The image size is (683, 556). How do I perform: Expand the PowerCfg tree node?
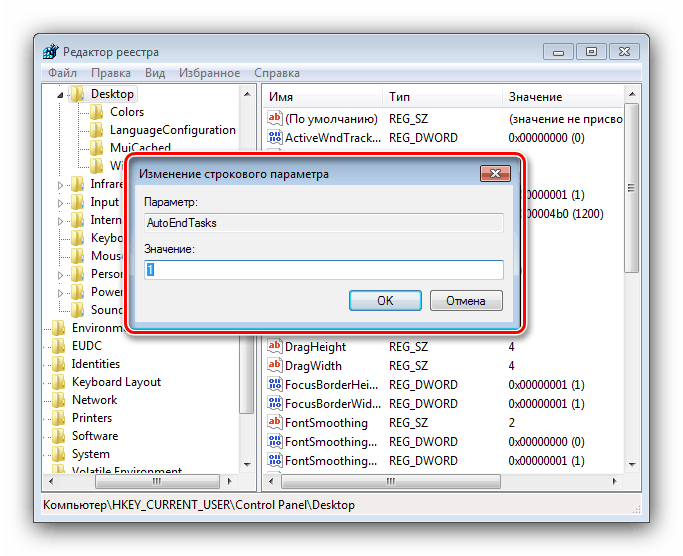(x=61, y=293)
